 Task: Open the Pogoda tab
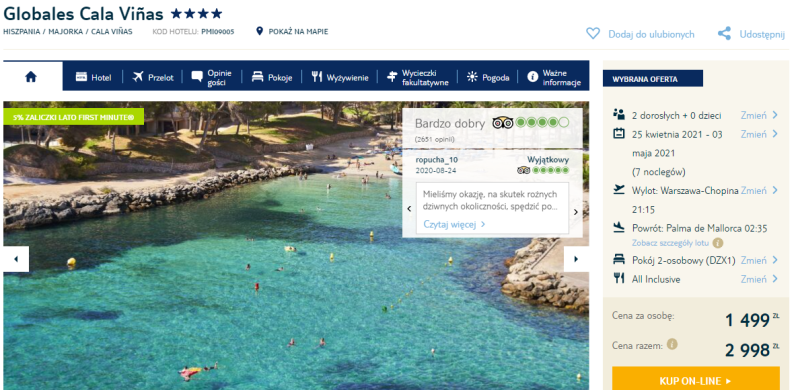click(x=487, y=77)
